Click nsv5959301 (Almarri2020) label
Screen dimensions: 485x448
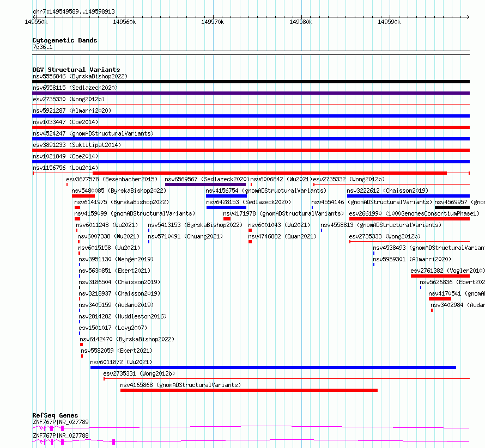pyautogui.click(x=412, y=259)
